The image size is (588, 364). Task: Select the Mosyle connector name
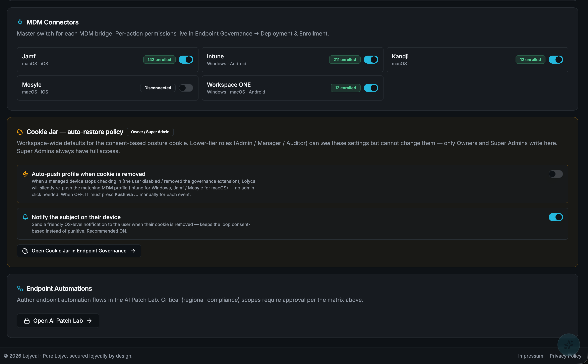(32, 85)
